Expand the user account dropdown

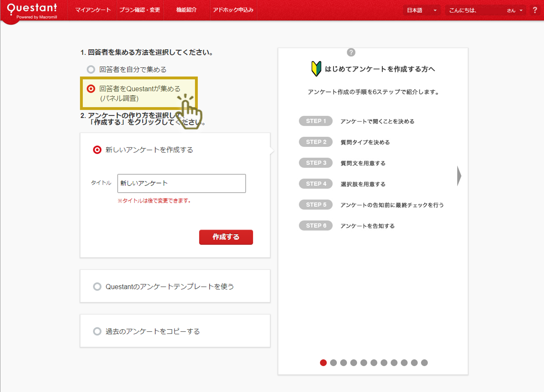tap(521, 10)
